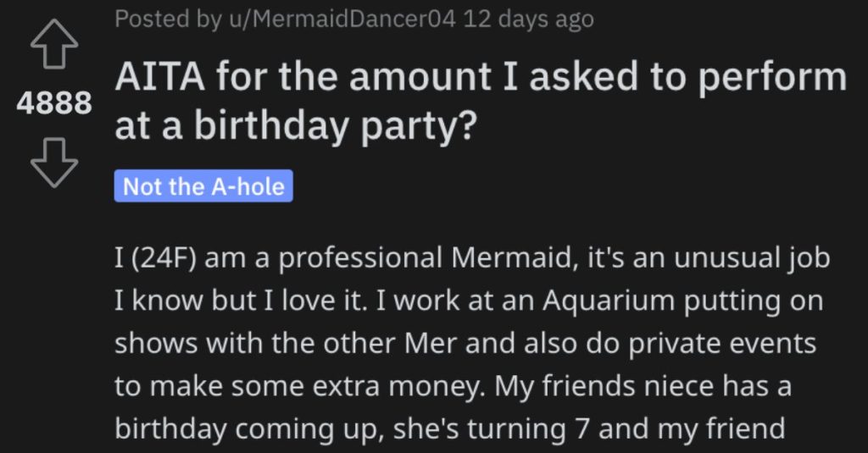Screen dimensions: 868x453
Task: Click the 'Posted by' label text
Action: (x=168, y=19)
